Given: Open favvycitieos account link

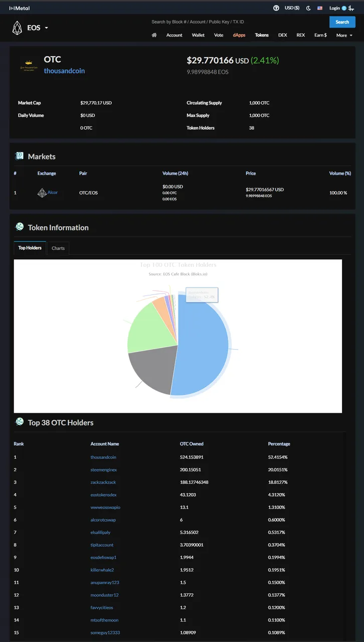Looking at the screenshot, I should [x=102, y=607].
